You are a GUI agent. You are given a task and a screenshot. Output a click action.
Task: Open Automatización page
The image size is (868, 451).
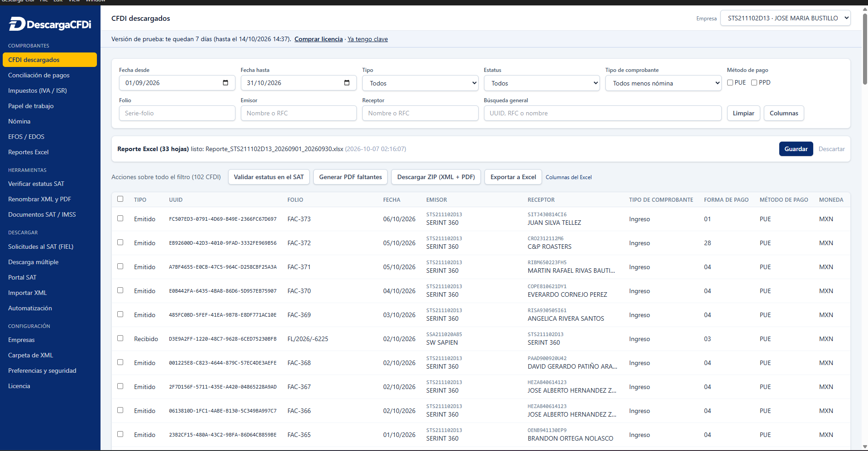50,308
